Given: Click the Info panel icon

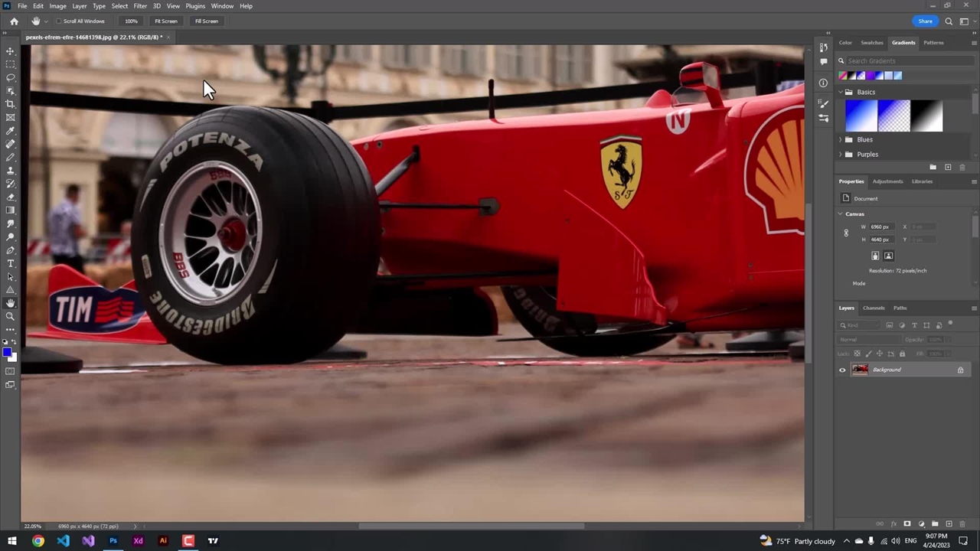Looking at the screenshot, I should click(823, 83).
